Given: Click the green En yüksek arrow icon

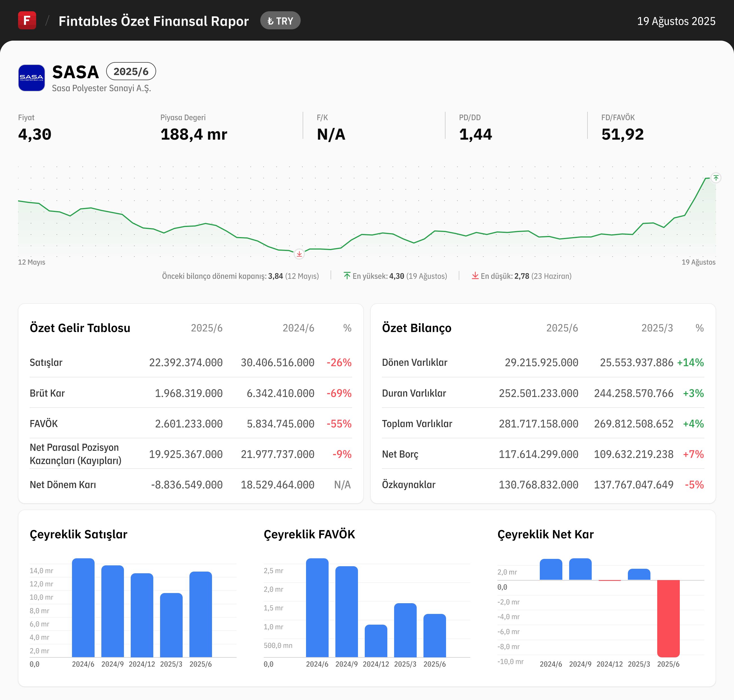Looking at the screenshot, I should tap(347, 276).
